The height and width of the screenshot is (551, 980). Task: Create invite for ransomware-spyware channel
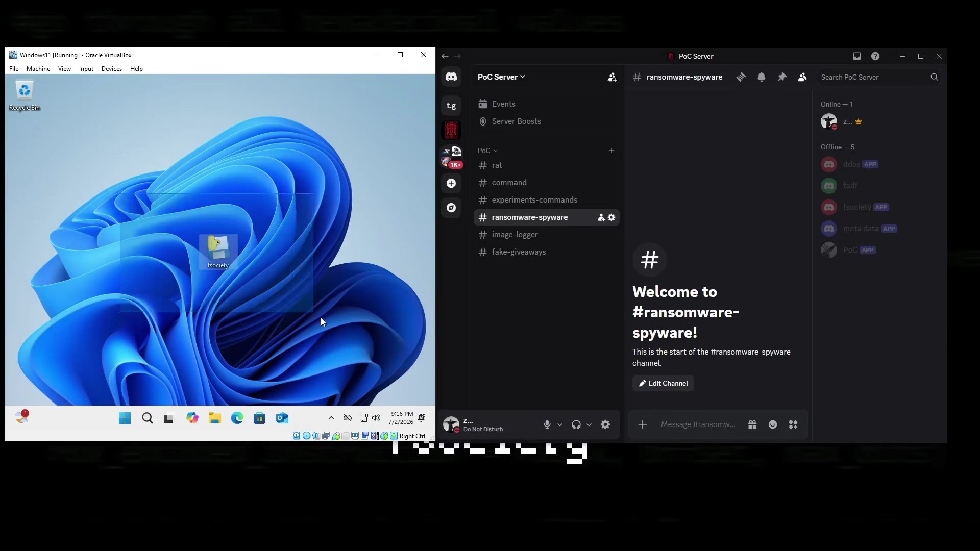point(601,217)
